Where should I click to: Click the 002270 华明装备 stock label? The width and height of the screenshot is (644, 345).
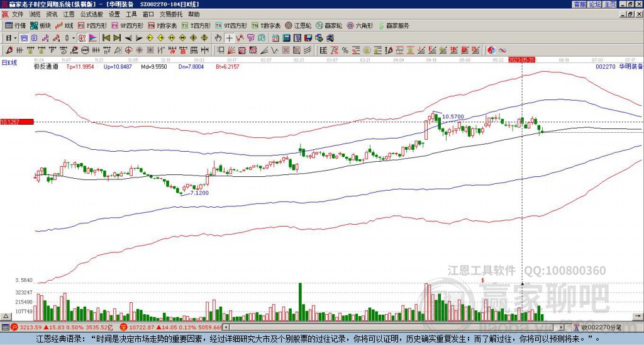[619, 66]
